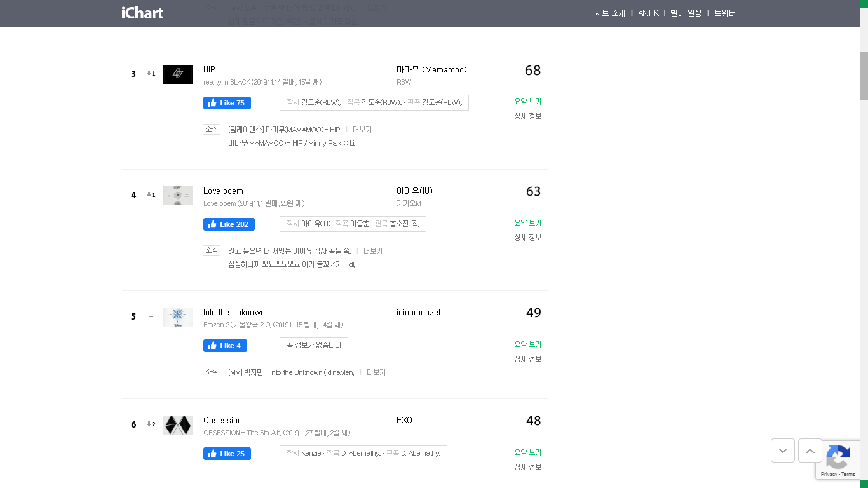
Task: Open the Love poem song title
Action: pos(223,191)
